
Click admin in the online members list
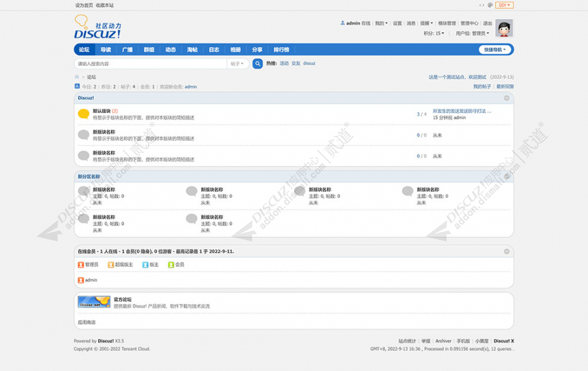[x=90, y=281]
